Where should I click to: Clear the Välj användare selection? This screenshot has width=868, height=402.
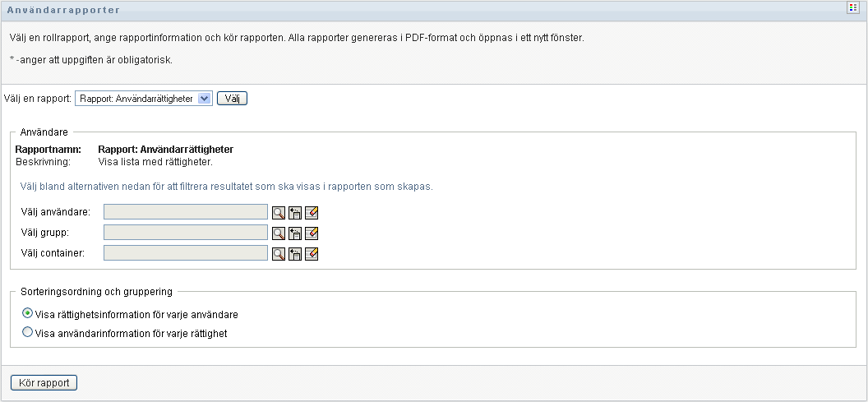(312, 212)
